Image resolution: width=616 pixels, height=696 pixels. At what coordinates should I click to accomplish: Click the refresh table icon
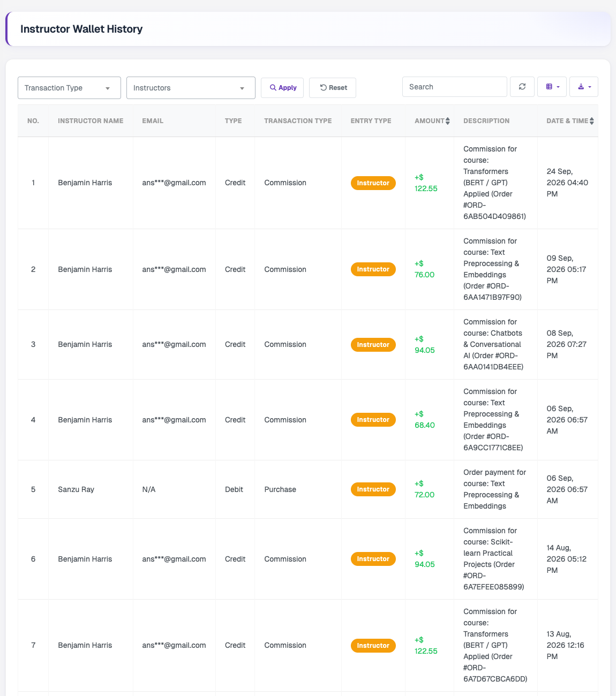point(522,87)
